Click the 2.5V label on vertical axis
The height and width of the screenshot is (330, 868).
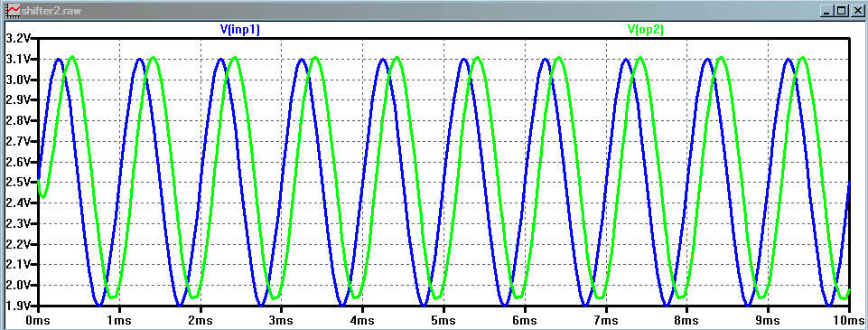pos(16,182)
